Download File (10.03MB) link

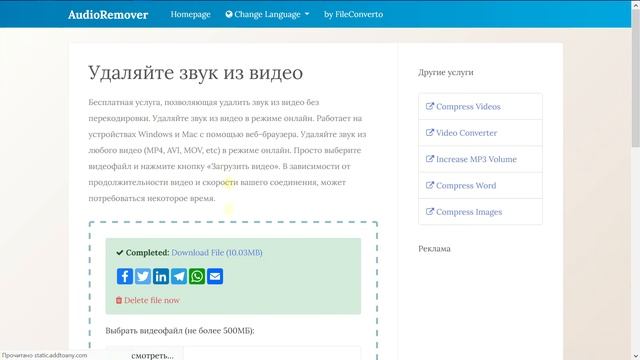pyautogui.click(x=217, y=253)
